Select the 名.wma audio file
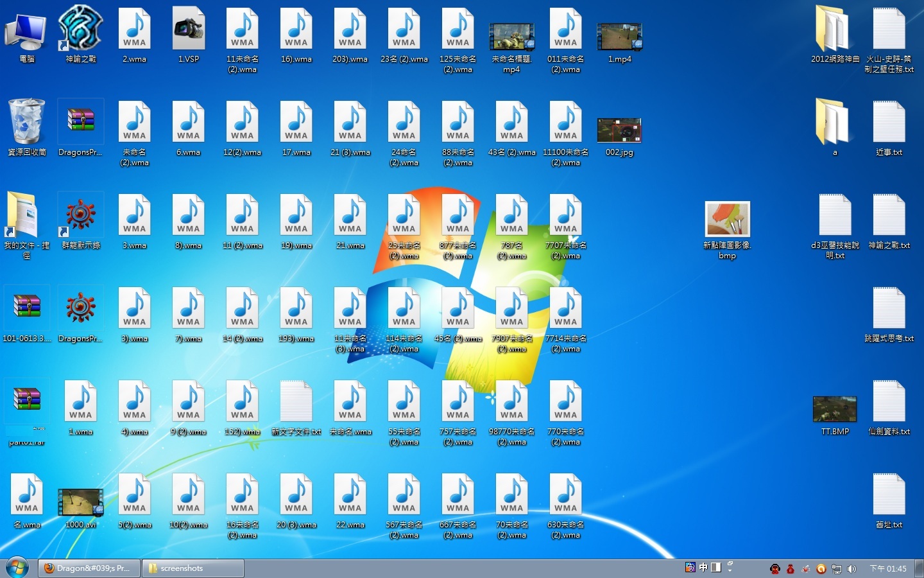 (x=27, y=501)
